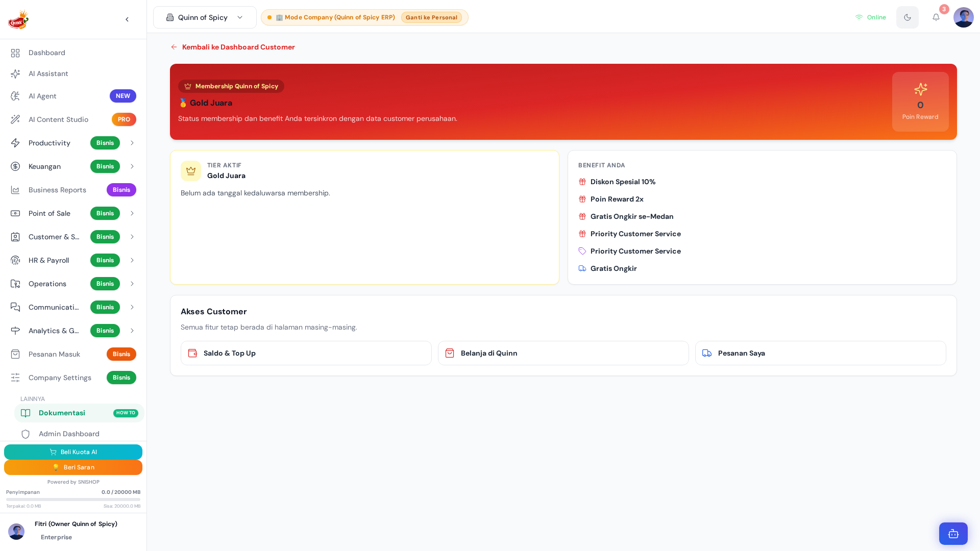The image size is (980, 551).
Task: Open AI Agent menu item
Action: click(x=73, y=96)
